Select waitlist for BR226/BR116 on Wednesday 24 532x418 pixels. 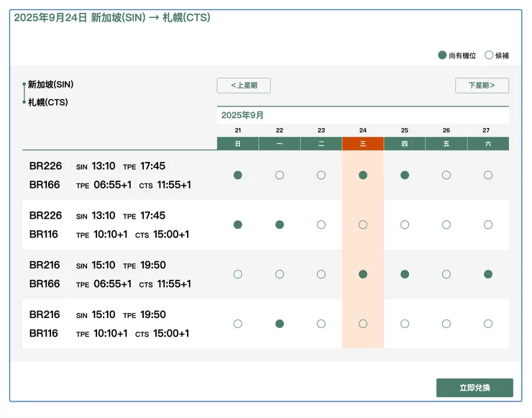pyautogui.click(x=363, y=224)
